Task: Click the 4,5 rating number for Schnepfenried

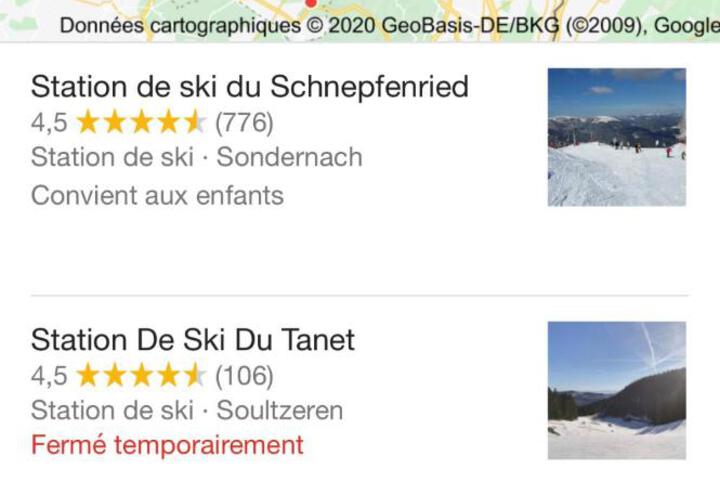Action: coord(49,123)
